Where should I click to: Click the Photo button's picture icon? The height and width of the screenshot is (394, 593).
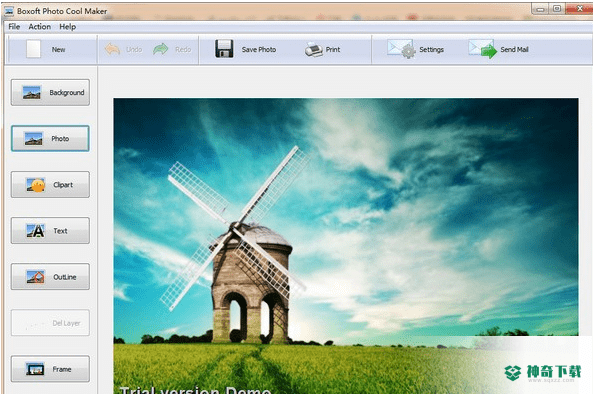tap(33, 138)
